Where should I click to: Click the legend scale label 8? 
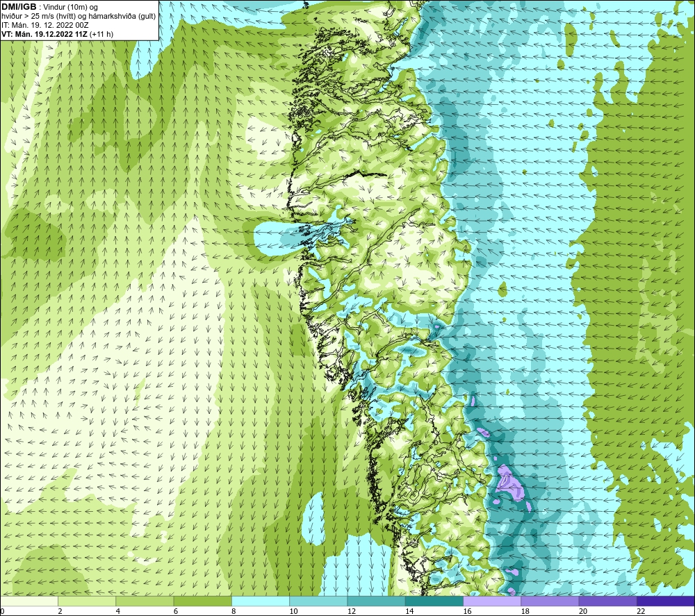(x=234, y=611)
